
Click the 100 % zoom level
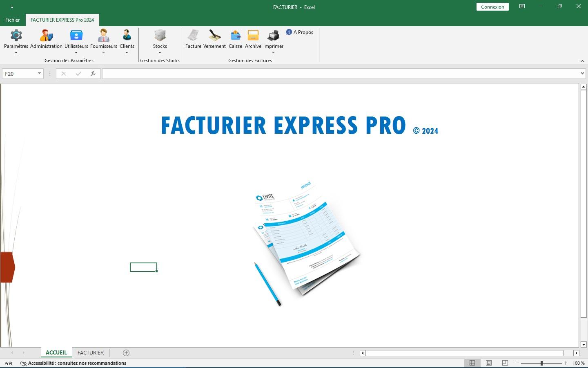pos(578,363)
